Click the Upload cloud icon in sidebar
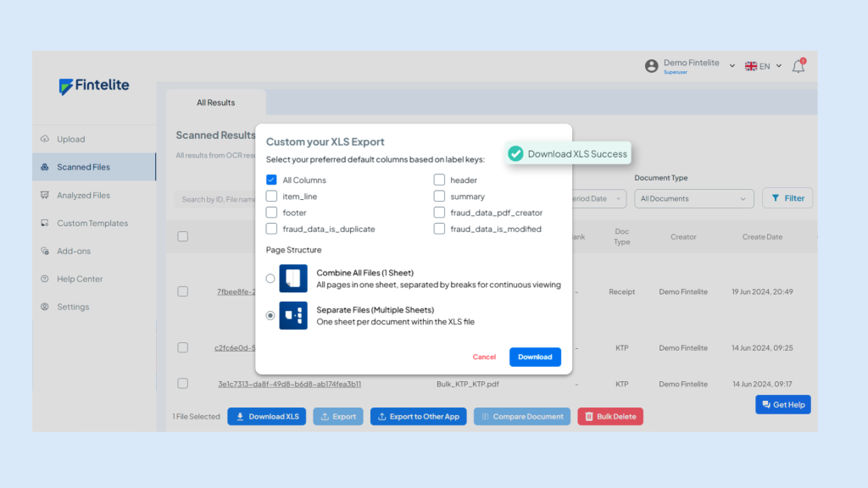868x488 pixels. 45,139
